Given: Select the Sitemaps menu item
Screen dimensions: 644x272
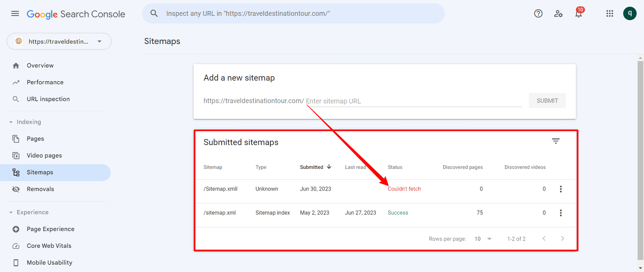Looking at the screenshot, I should pos(55,172).
